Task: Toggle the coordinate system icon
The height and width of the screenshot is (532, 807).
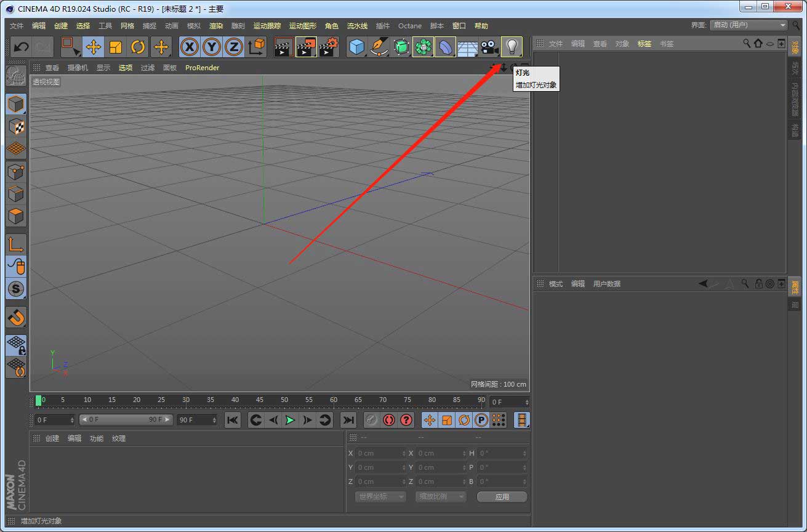Action: (257, 47)
